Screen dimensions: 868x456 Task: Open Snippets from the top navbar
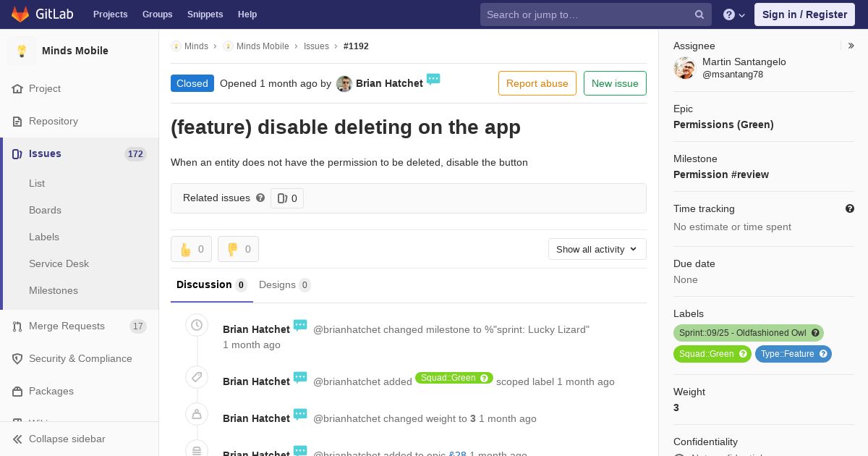tap(205, 14)
